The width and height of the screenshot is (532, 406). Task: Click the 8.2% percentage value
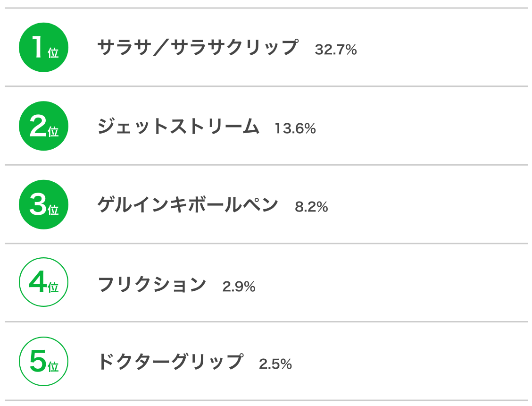pos(311,207)
